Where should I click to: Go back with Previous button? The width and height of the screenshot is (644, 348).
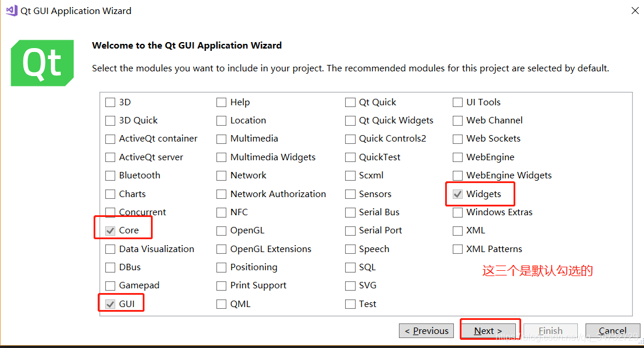point(426,330)
